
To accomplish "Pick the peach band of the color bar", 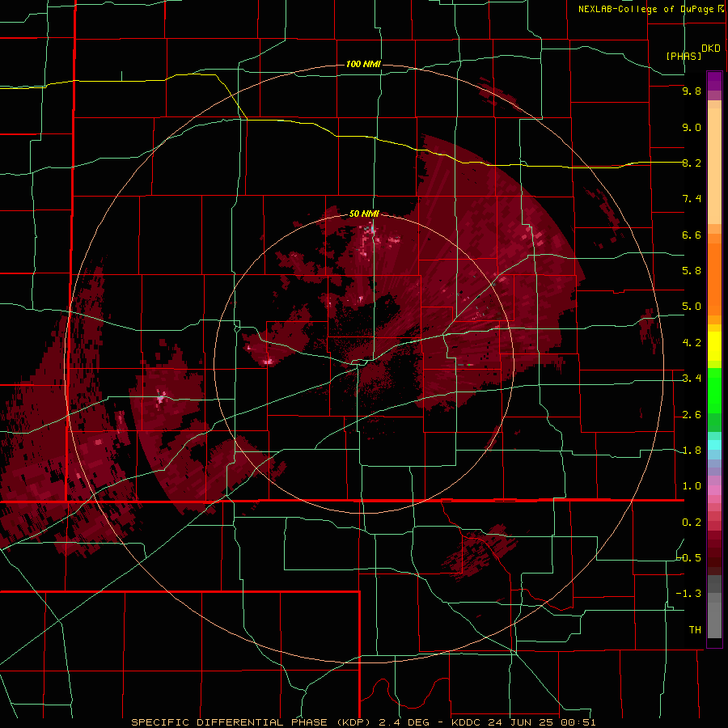I will (714, 166).
